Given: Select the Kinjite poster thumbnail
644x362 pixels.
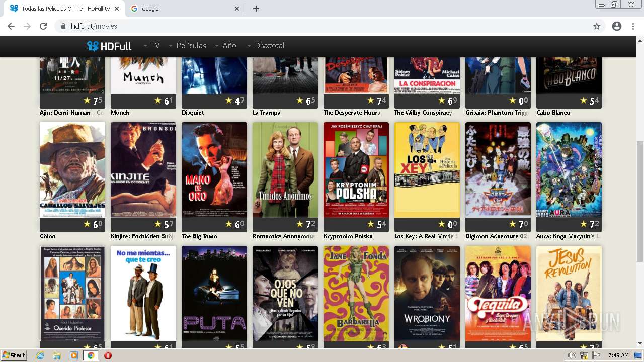Looking at the screenshot, I should 143,170.
